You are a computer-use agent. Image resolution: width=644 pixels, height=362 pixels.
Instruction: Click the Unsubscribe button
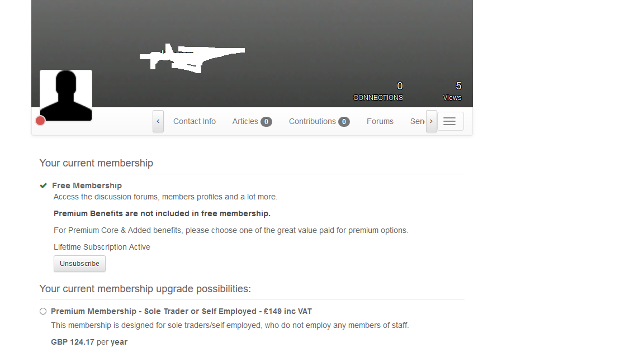(x=80, y=264)
